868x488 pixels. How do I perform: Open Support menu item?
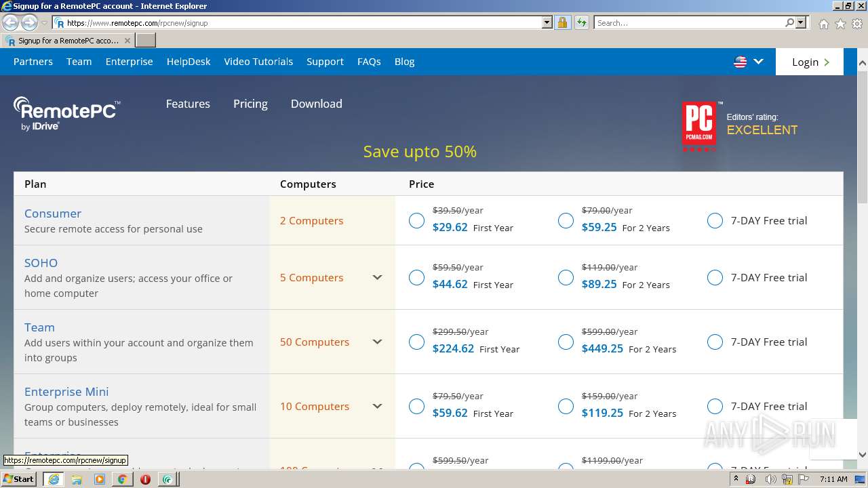pyautogui.click(x=325, y=62)
